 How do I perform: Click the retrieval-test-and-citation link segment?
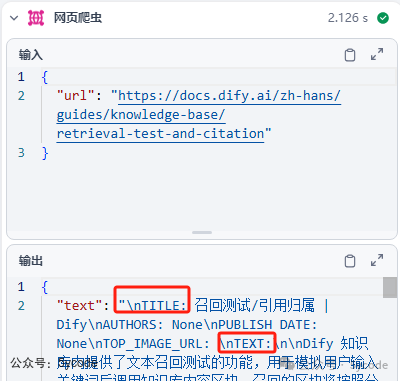click(x=160, y=134)
